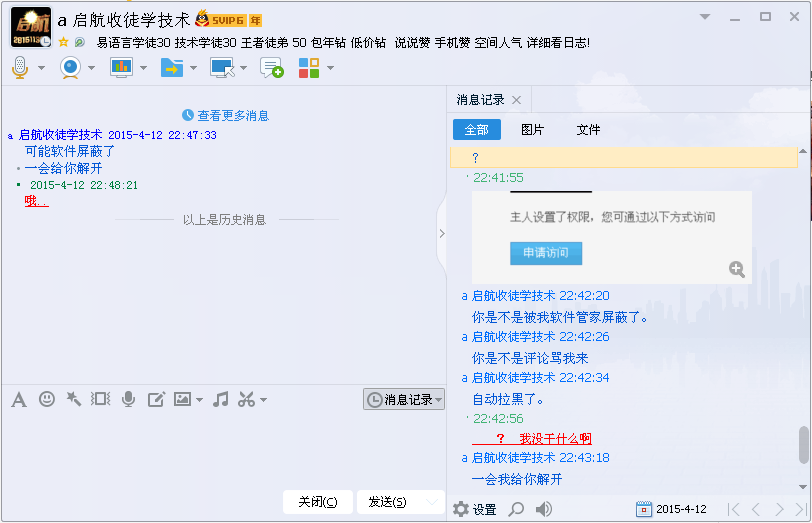Go to first history page
The image size is (812, 523).
click(x=733, y=510)
